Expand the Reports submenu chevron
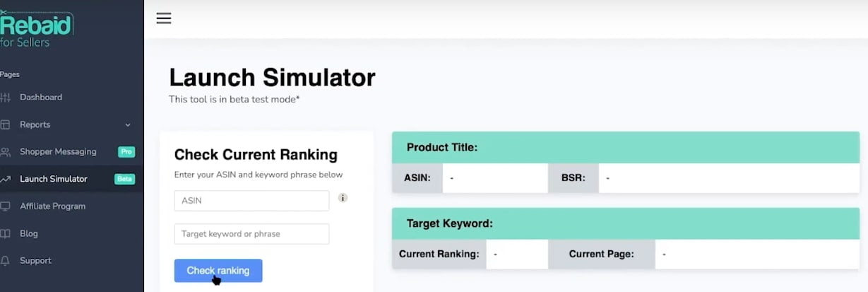This screenshot has width=868, height=292. pos(128,125)
